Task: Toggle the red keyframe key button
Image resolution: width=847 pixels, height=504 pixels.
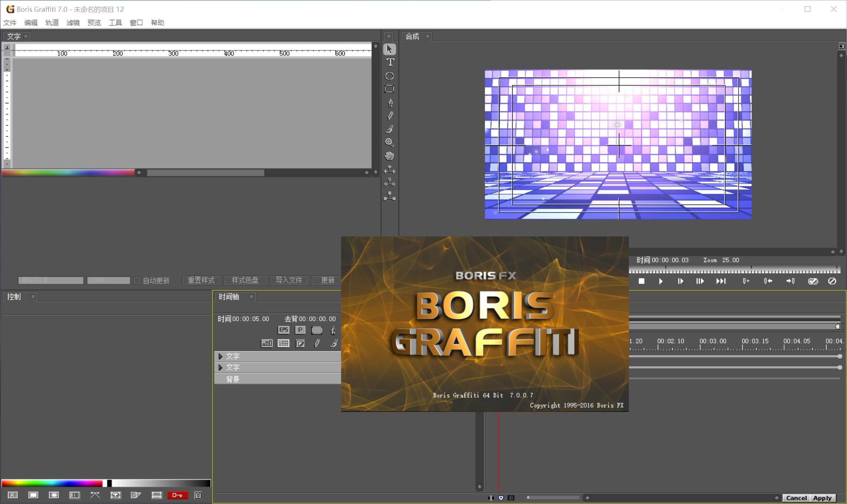Action: (x=178, y=495)
